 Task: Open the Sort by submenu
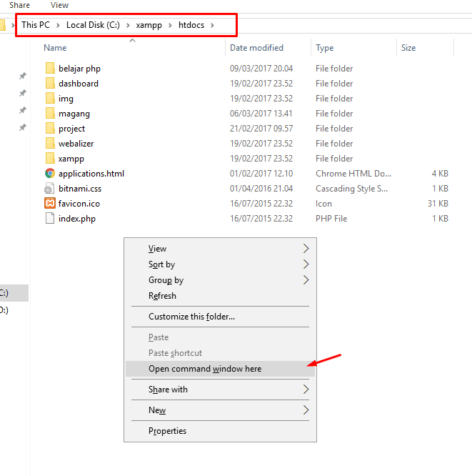(x=220, y=264)
